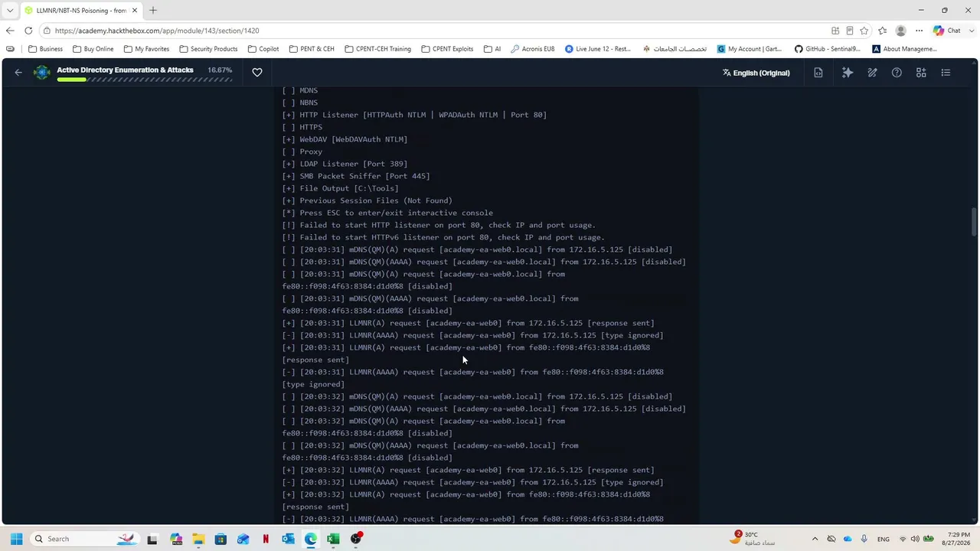Open About Management bookmark
This screenshot has width=980, height=551.
pyautogui.click(x=904, y=49)
